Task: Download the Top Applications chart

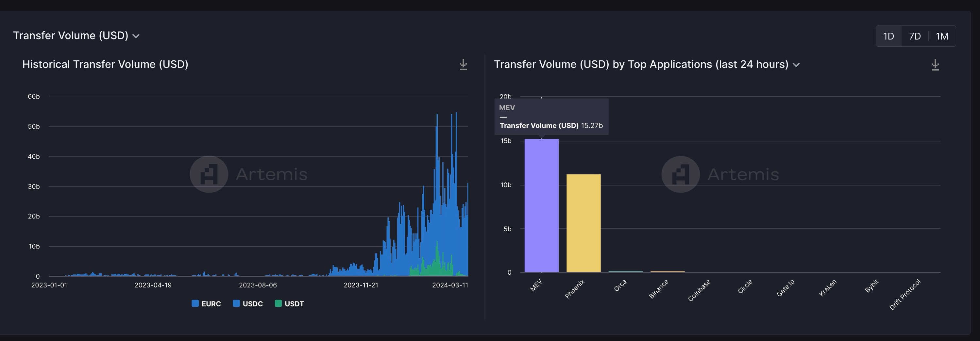Action: [935, 65]
